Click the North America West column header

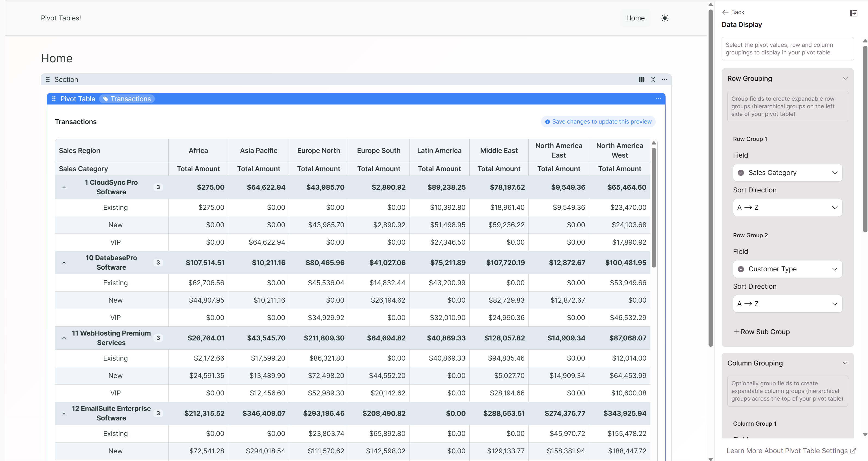point(620,151)
